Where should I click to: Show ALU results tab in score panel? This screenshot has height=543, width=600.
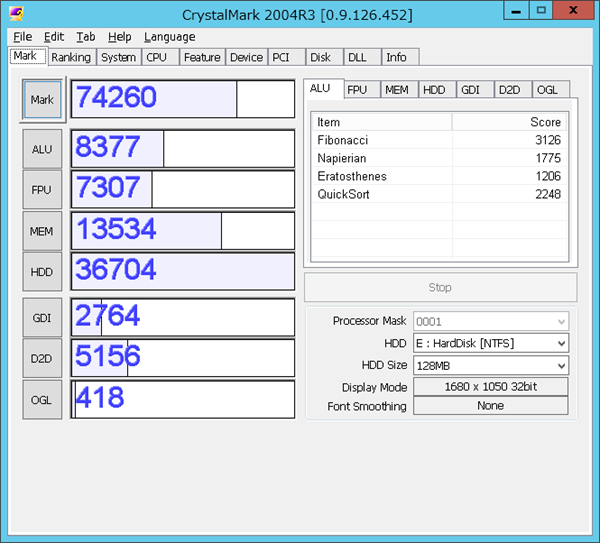pos(324,89)
